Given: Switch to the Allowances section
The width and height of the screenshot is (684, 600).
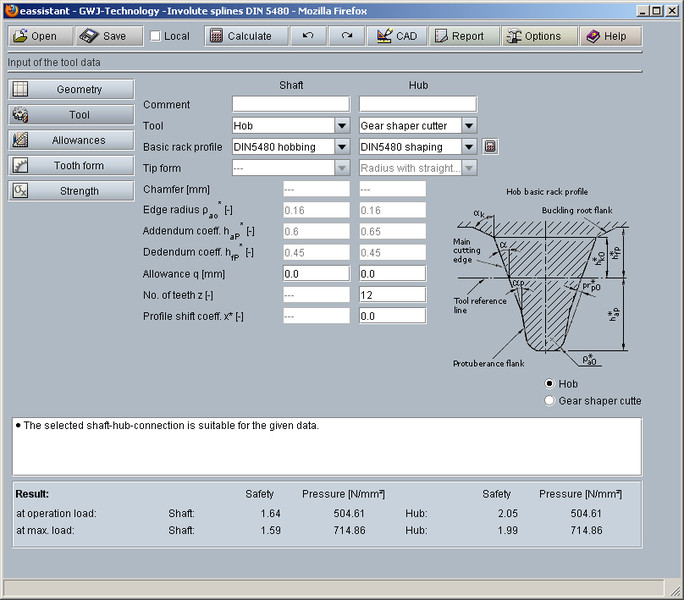Looking at the screenshot, I should 71,140.
